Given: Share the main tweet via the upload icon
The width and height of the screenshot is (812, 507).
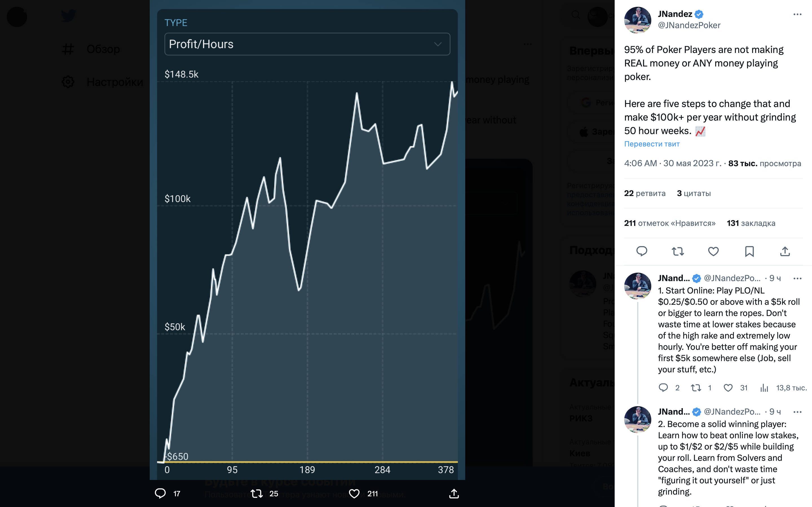Looking at the screenshot, I should click(x=785, y=251).
